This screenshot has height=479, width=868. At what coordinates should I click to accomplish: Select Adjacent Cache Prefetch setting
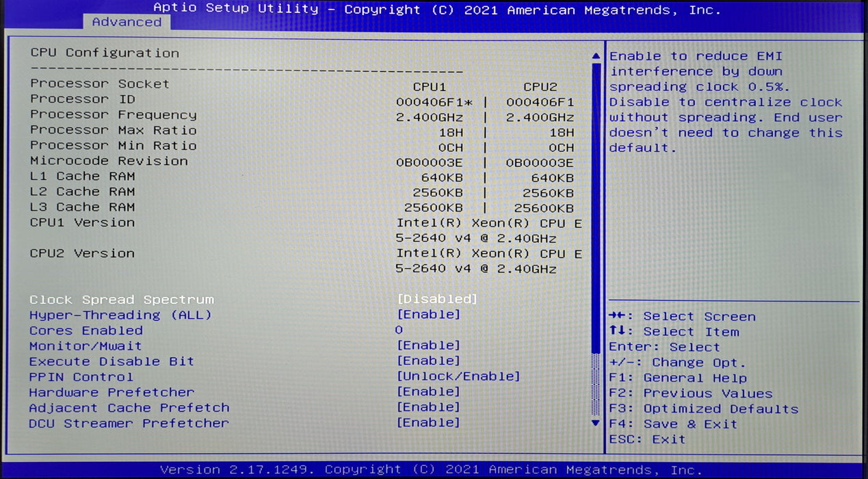129,408
